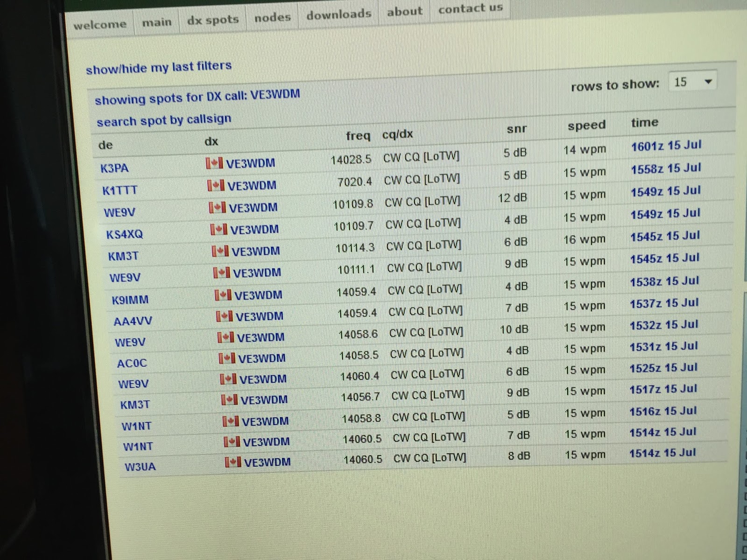Click VE3WDM callsign in the KS4XQ row

(255, 229)
